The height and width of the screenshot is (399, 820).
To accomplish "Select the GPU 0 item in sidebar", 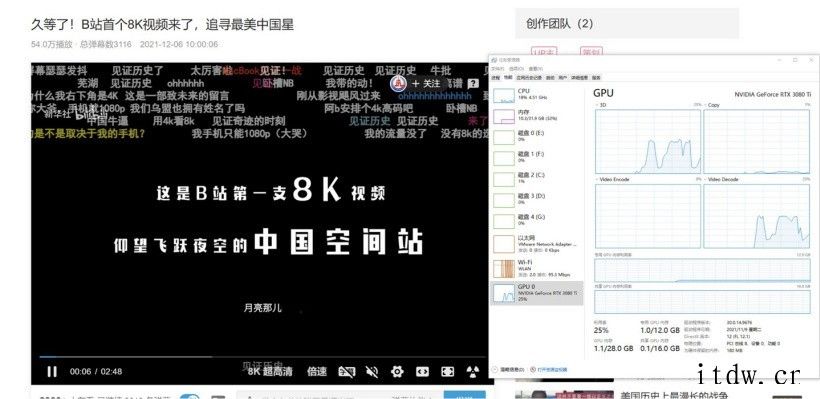I will pyautogui.click(x=538, y=293).
